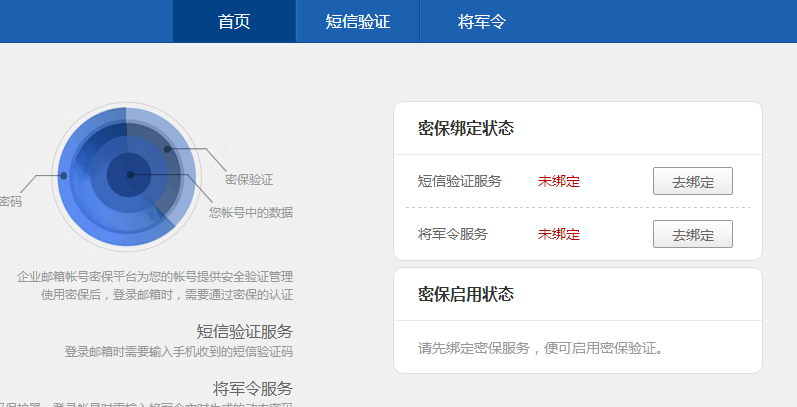This screenshot has width=797, height=407.
Task: Open the 首页 tab
Action: click(234, 22)
